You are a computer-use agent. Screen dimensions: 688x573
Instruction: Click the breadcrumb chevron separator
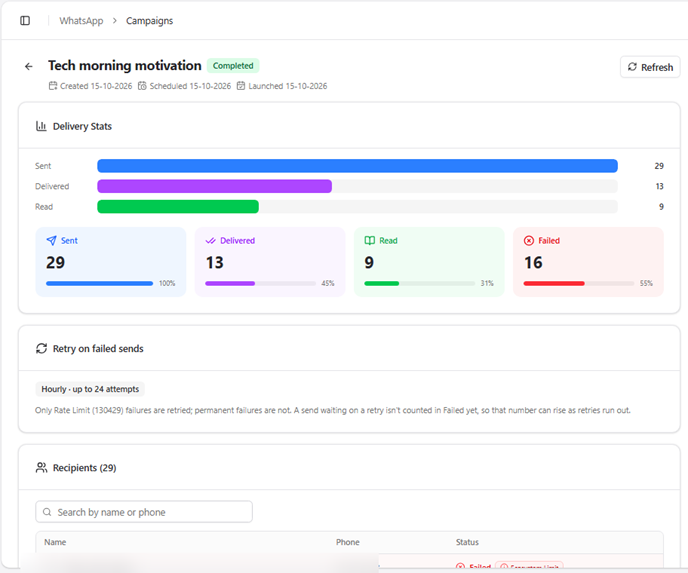coord(115,21)
